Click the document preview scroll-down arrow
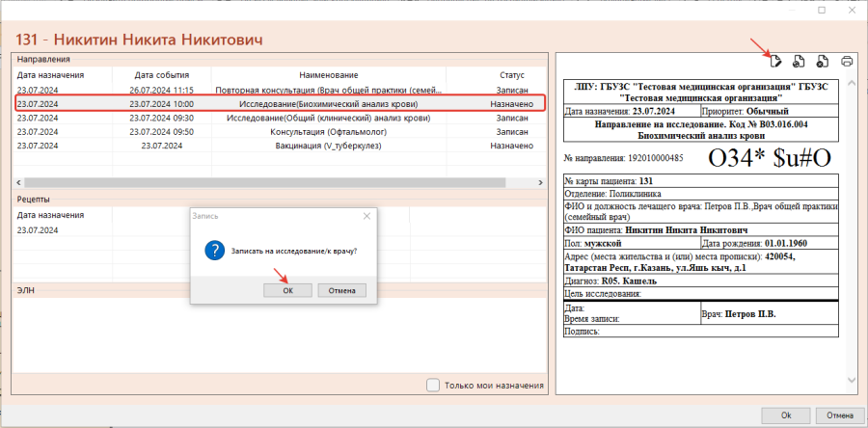 (x=852, y=380)
